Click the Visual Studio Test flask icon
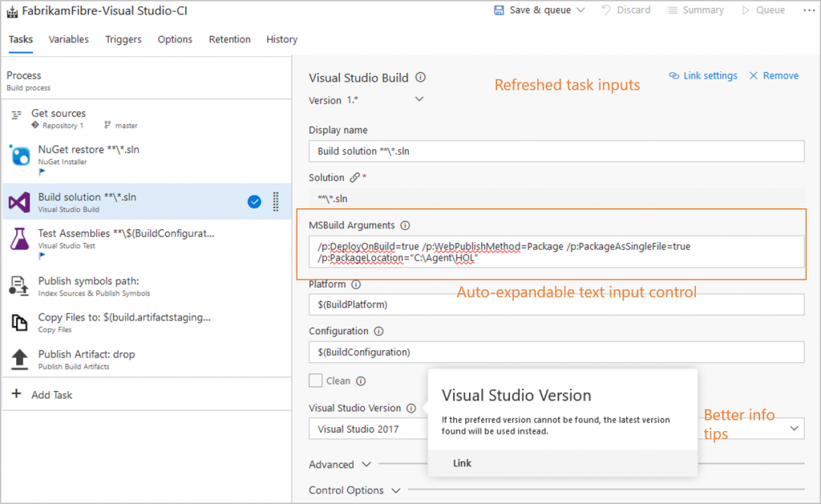The image size is (821, 504). (19, 239)
